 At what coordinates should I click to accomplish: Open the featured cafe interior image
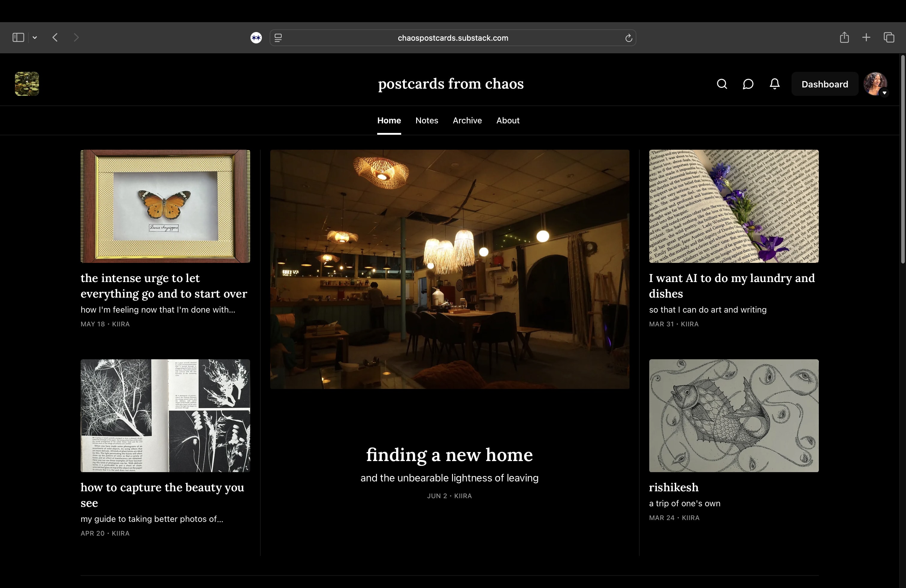click(x=450, y=269)
